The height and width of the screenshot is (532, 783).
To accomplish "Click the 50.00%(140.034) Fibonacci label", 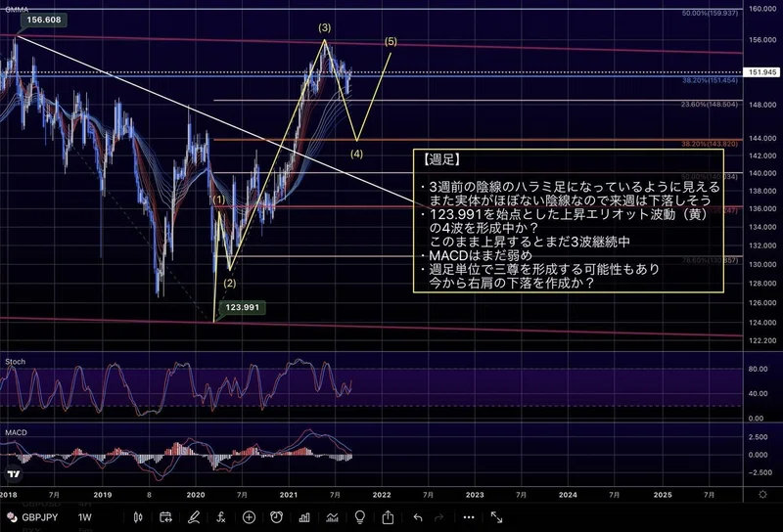I will pyautogui.click(x=710, y=177).
